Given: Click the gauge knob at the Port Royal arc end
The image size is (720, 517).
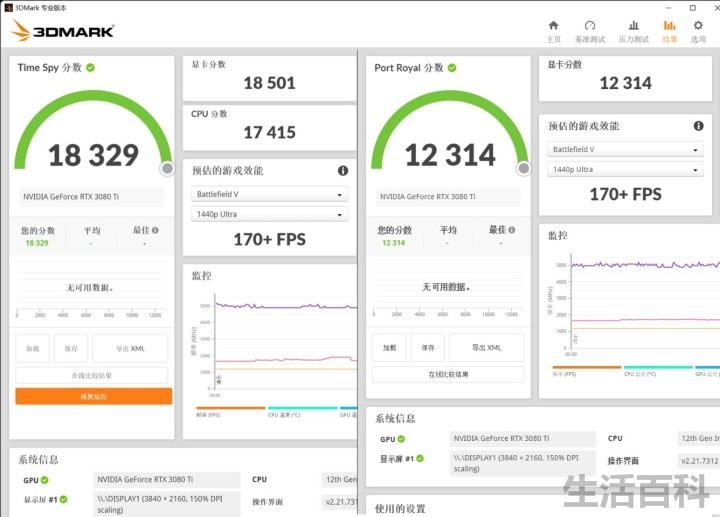Looking at the screenshot, I should tap(523, 169).
